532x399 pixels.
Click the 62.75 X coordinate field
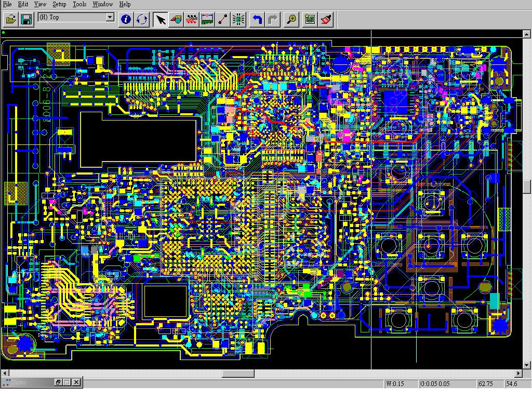click(x=489, y=384)
